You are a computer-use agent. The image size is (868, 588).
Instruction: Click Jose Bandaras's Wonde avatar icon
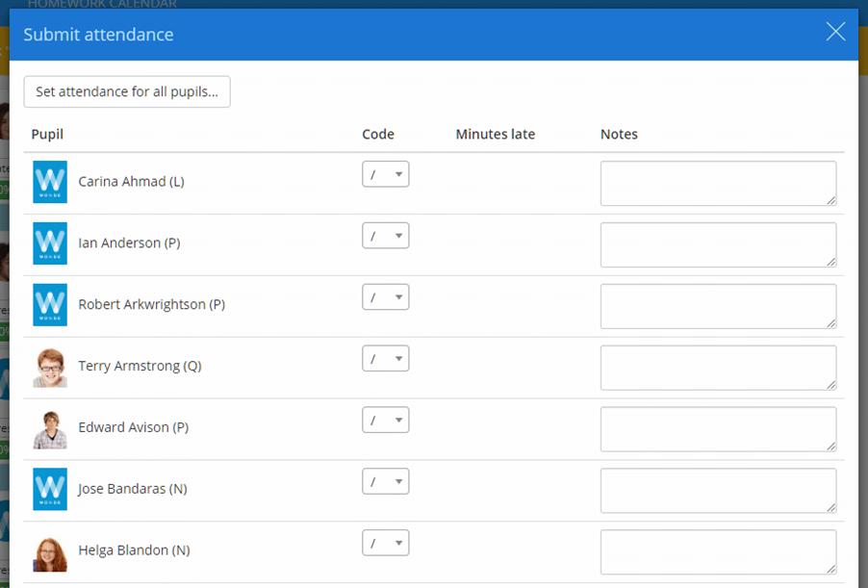pos(50,489)
